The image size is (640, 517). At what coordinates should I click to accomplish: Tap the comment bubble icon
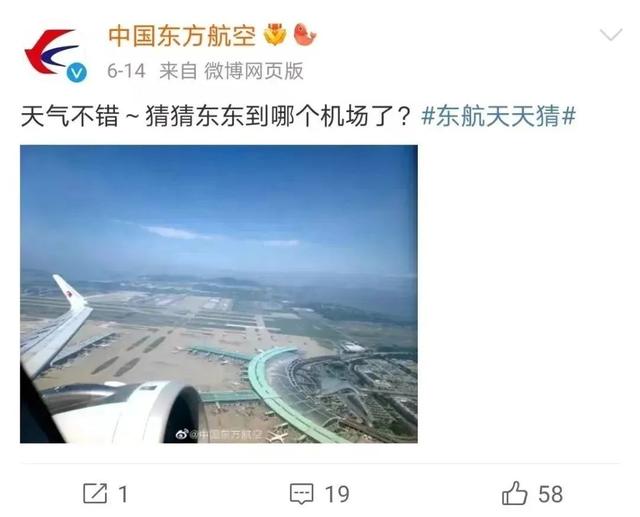[302, 494]
